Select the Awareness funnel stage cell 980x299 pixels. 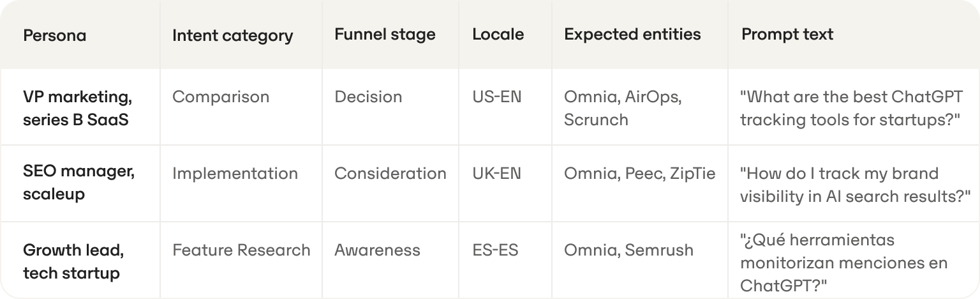[377, 250]
